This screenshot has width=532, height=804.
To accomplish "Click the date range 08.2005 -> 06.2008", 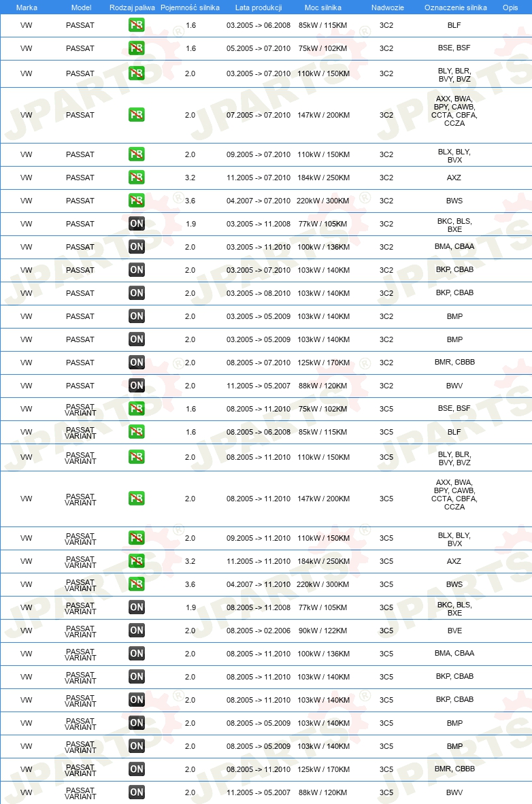I will click(x=259, y=432).
